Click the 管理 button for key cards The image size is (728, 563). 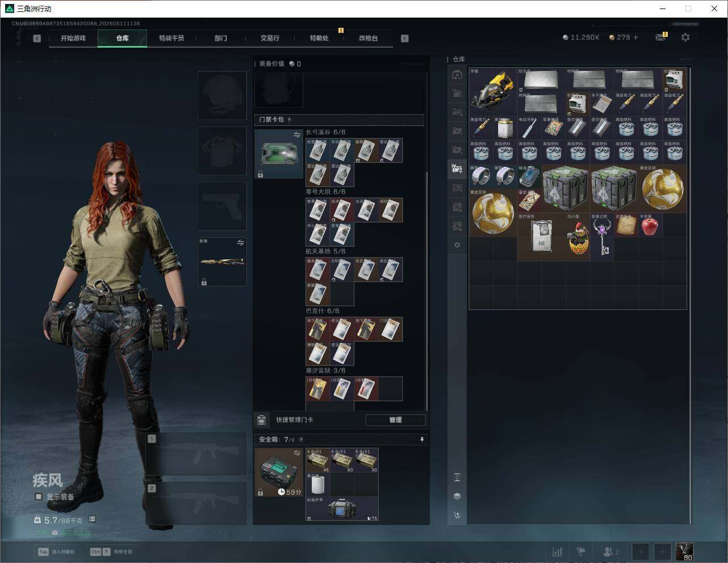pyautogui.click(x=395, y=420)
